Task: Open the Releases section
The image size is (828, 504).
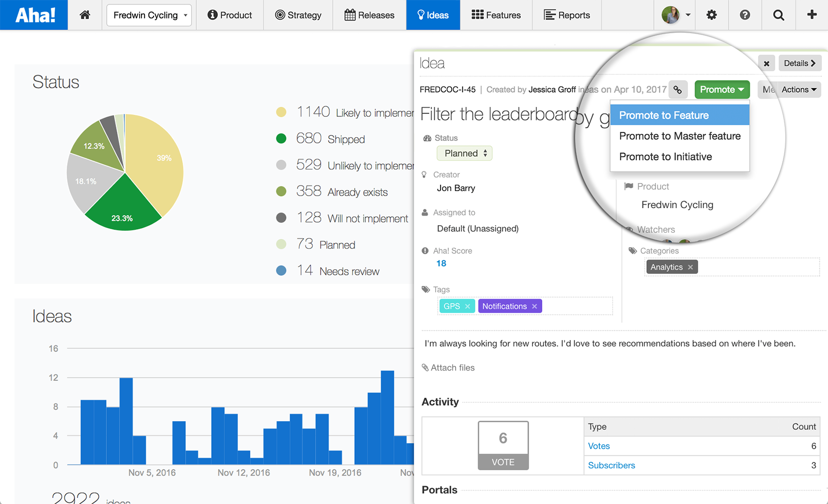Action: pyautogui.click(x=369, y=15)
